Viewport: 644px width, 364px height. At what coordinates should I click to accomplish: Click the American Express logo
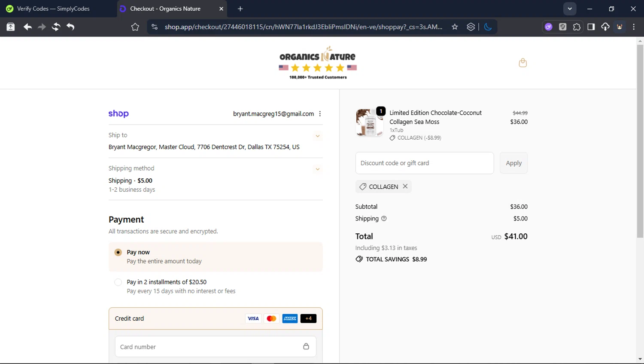coord(290,318)
